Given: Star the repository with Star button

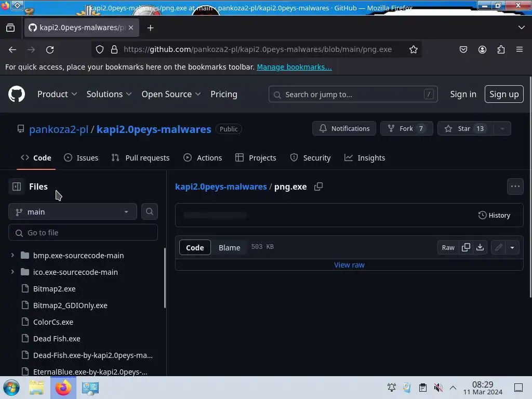Looking at the screenshot, I should (465, 129).
